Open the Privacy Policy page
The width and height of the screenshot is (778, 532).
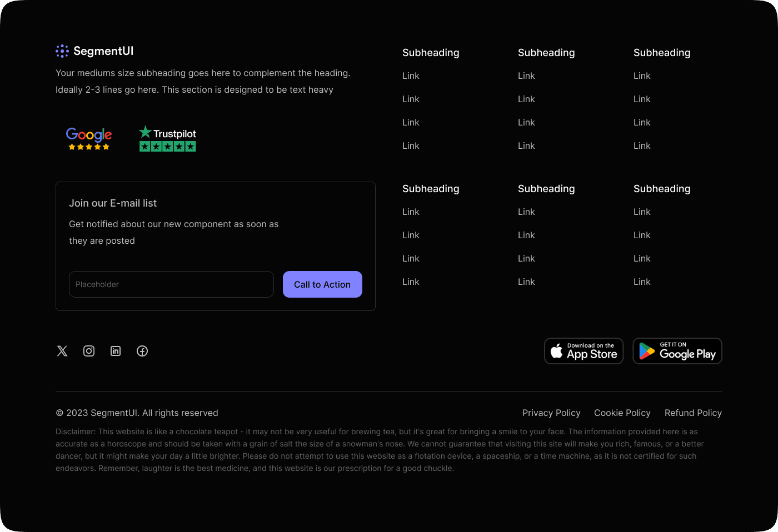[551, 413]
